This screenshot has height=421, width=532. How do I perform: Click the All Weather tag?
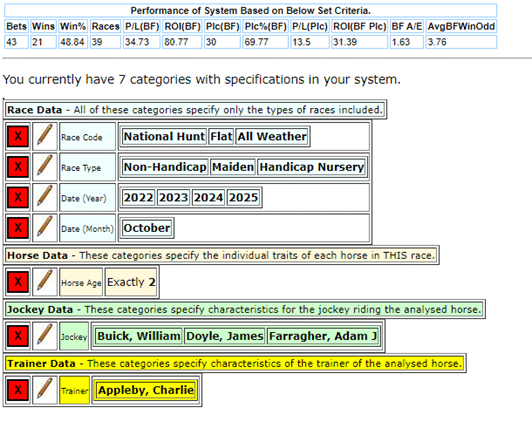(x=272, y=136)
